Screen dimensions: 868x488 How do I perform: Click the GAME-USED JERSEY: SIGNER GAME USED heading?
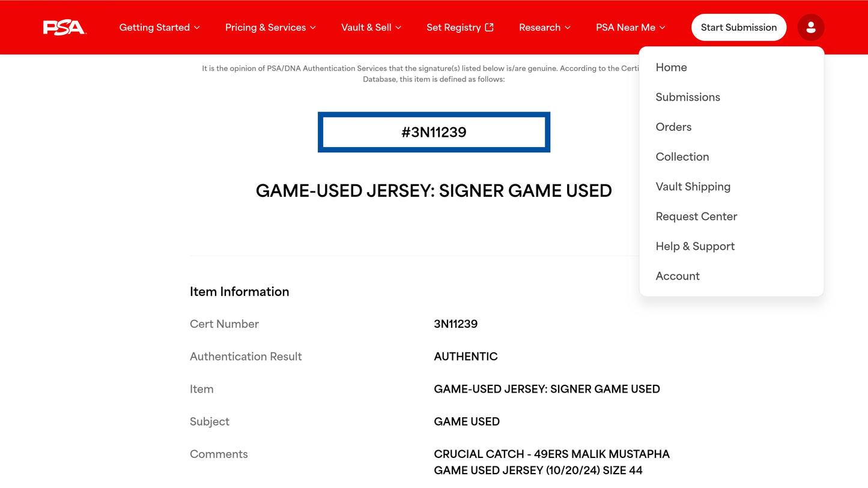[434, 191]
